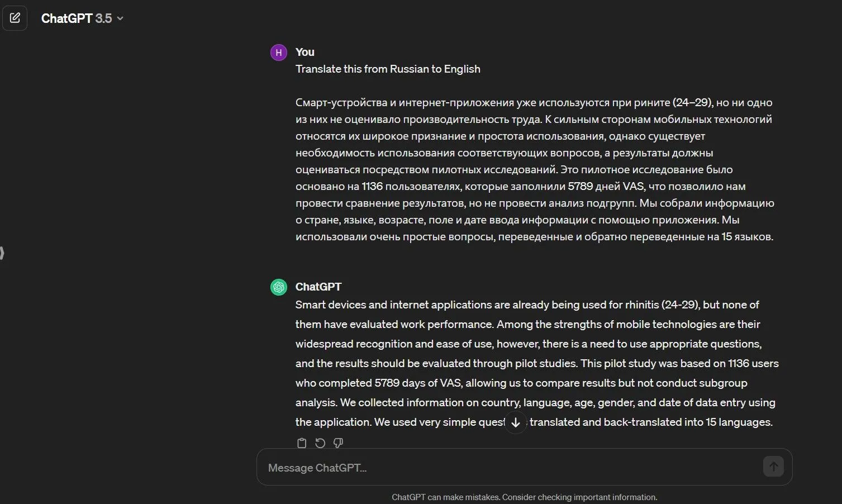Click the regenerate response icon
The image size is (842, 504).
pos(320,443)
